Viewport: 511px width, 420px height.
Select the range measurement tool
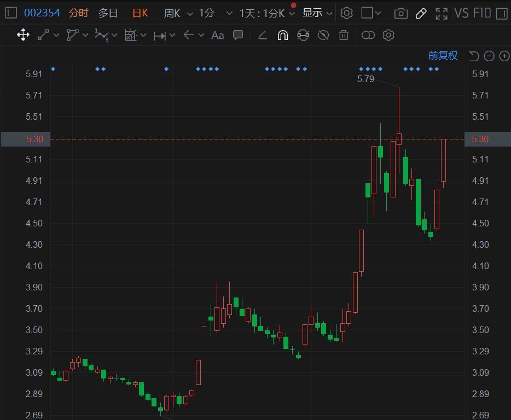click(x=160, y=35)
